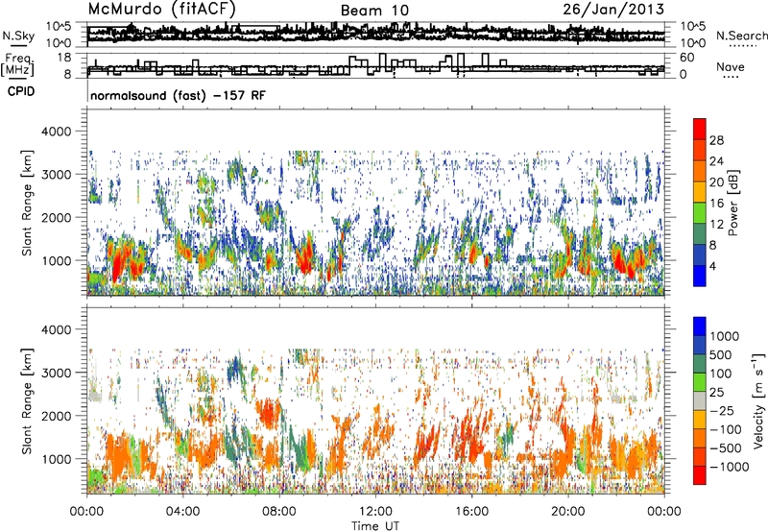Click the '08:00' time tick label
Viewport: 768px width, 532px height.
click(x=279, y=512)
